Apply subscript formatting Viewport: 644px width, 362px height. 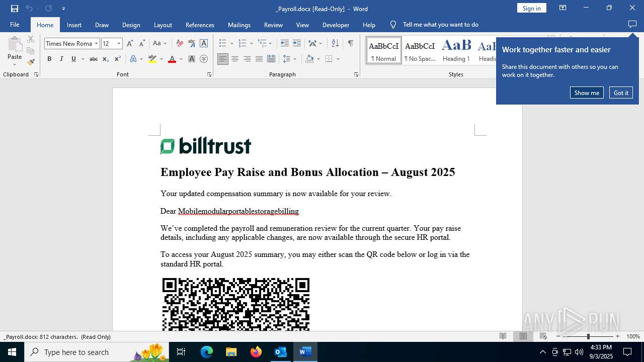[x=105, y=59]
